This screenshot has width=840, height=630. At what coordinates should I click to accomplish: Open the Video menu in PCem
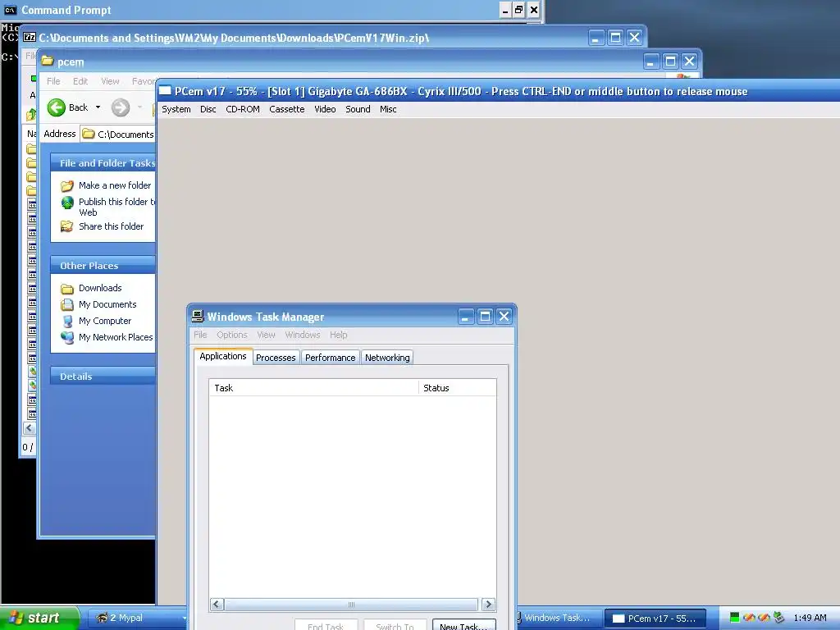[x=325, y=109]
